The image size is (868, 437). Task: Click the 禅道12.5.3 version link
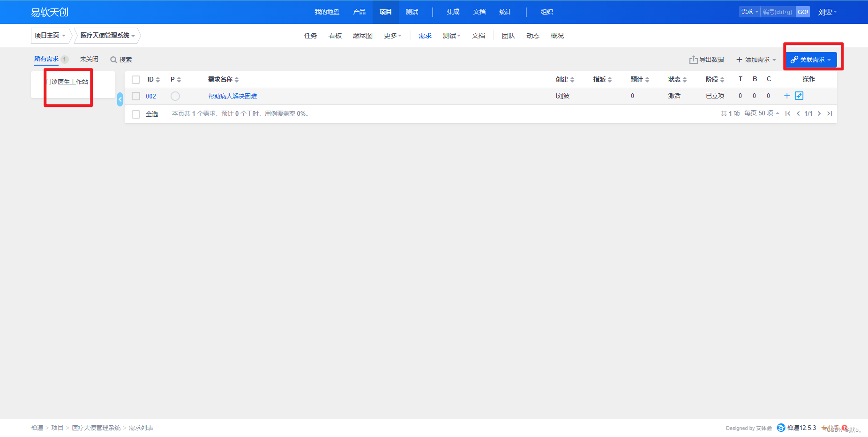click(801, 428)
